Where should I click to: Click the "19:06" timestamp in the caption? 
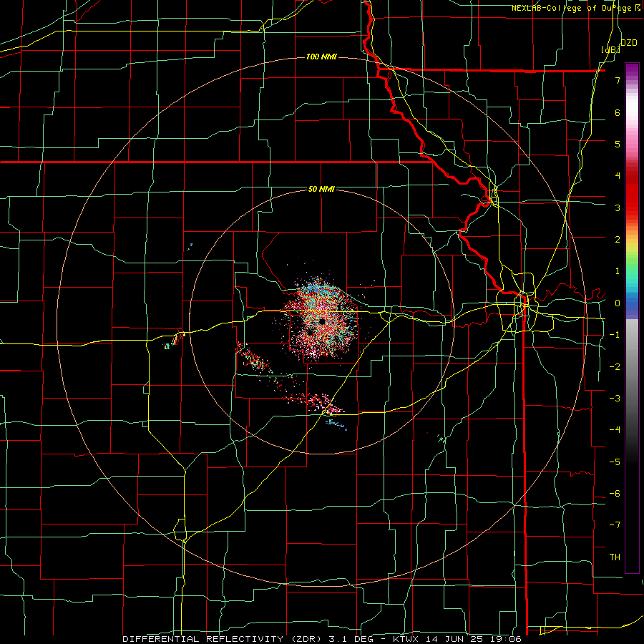pyautogui.click(x=507, y=639)
